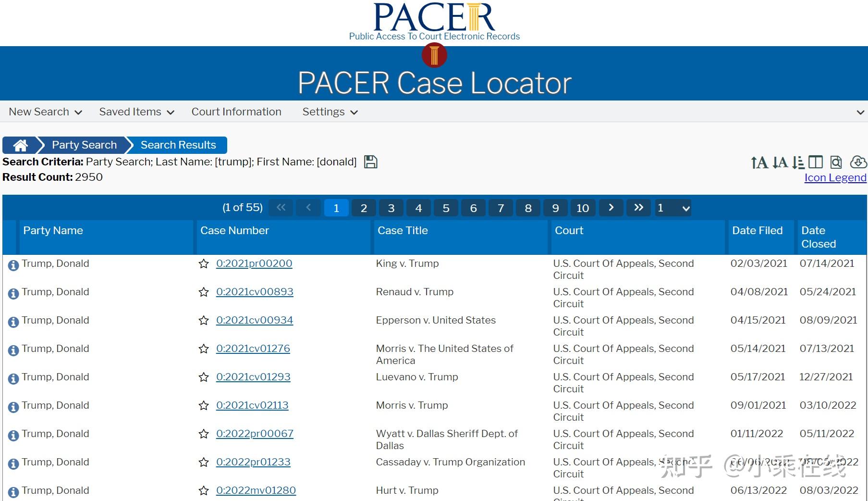Click the column layout view icon

point(816,163)
